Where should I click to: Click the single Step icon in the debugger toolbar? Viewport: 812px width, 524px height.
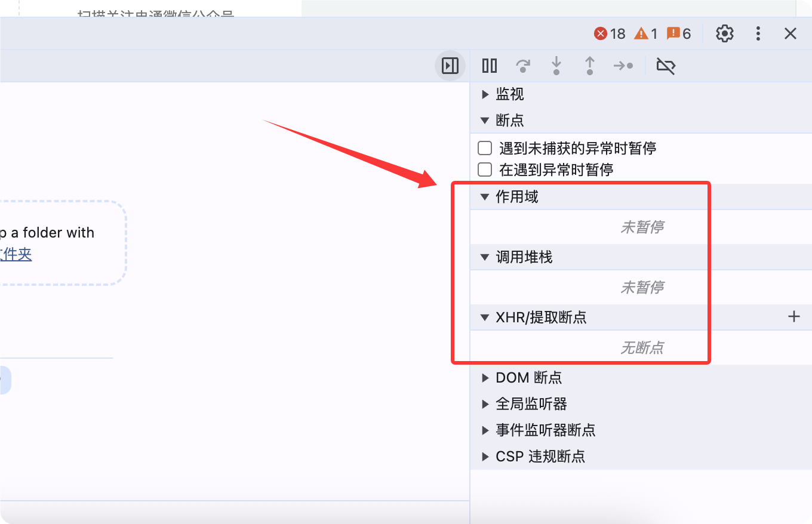624,66
